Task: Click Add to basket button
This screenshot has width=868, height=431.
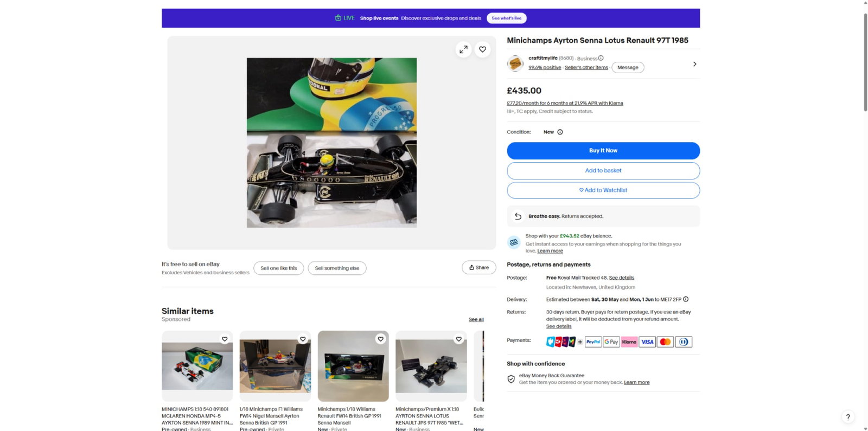Action: point(603,171)
